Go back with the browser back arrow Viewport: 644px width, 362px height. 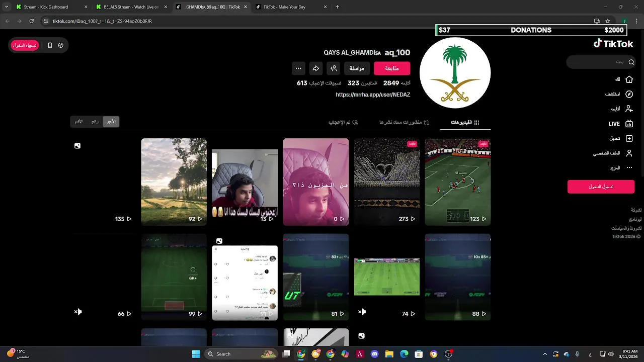[8, 21]
